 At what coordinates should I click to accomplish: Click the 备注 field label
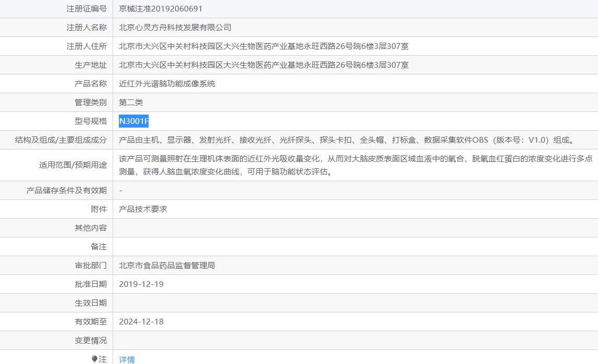point(99,247)
